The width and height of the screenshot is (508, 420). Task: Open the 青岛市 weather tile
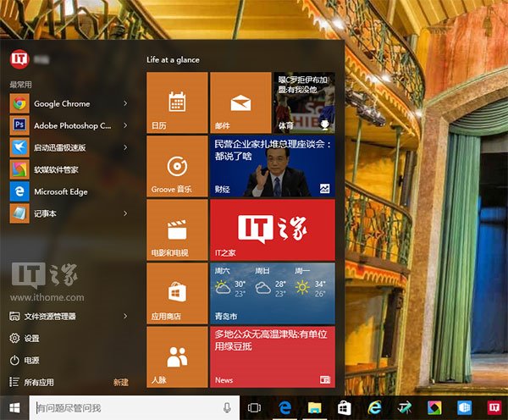point(273,294)
